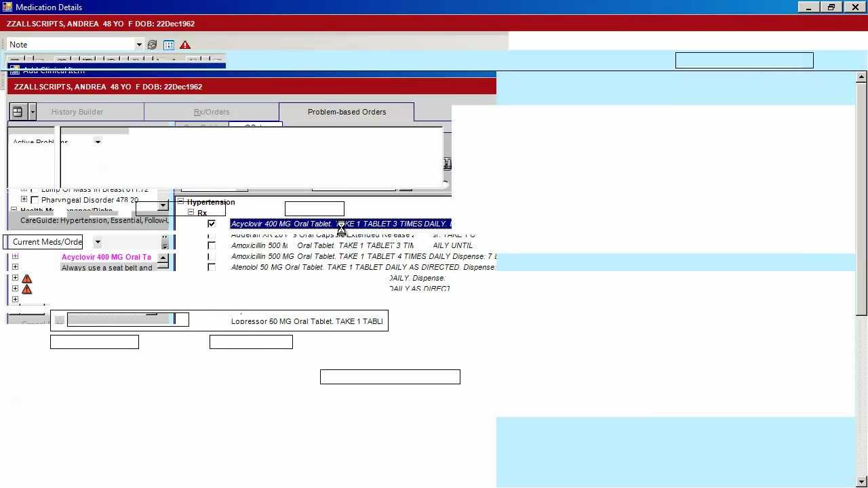Screen dimensions: 868x488
Task: Click the double-chevron icon beside Current Meds
Action: click(x=165, y=242)
